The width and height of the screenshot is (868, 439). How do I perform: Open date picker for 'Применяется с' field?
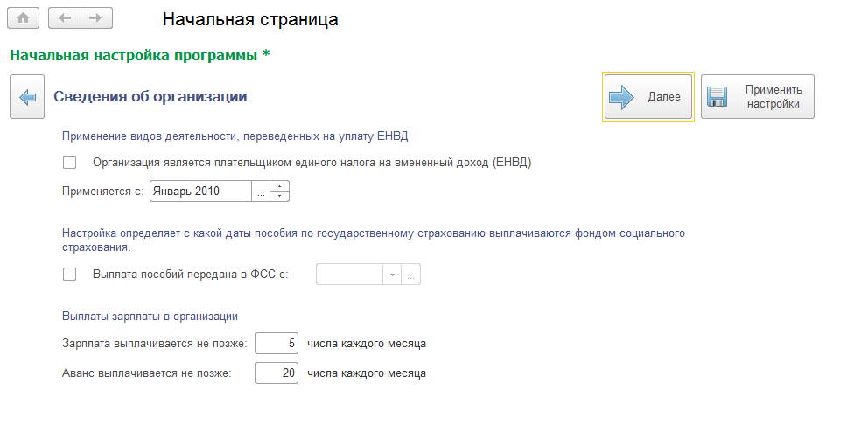coord(261,191)
